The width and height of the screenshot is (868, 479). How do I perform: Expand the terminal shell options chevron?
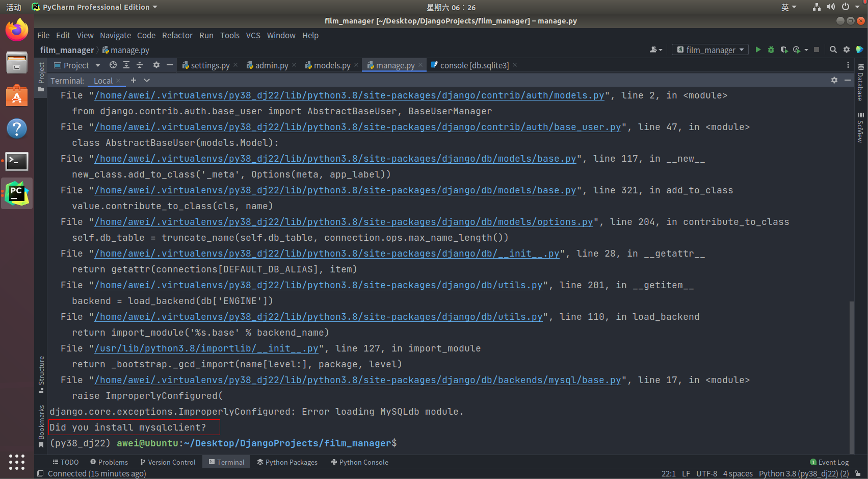coord(147,80)
